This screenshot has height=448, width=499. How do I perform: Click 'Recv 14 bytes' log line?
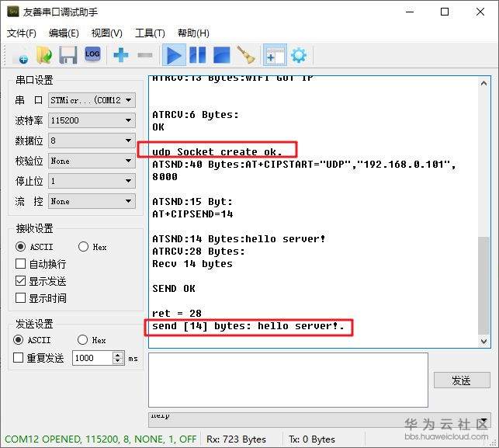point(192,264)
